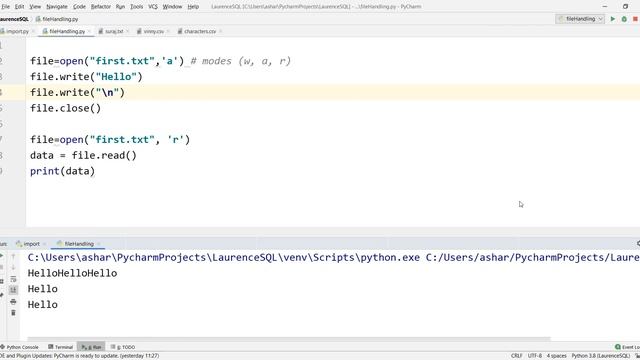Viewport: 640px width, 360px height.
Task: Rerun fileHandling from the Run panel
Action: pos(2,256)
